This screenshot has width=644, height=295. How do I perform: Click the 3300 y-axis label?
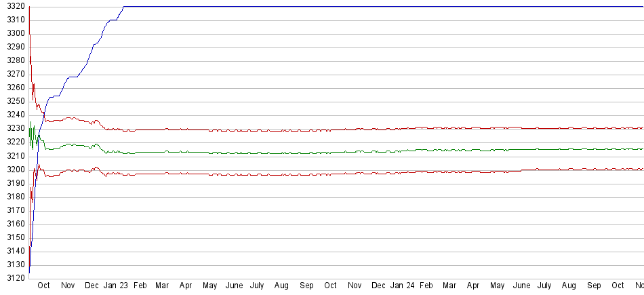point(16,34)
